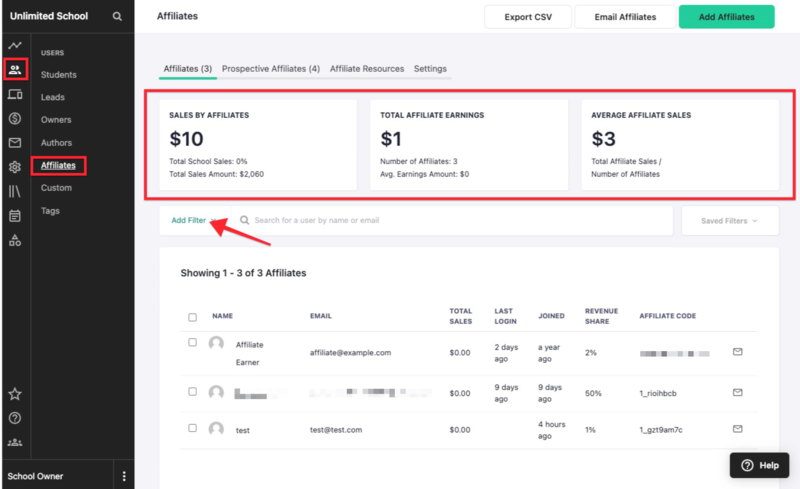Click the Sales By Affiliates $10 card
Viewport: 800px width, 489px height.
pyautogui.click(x=258, y=145)
